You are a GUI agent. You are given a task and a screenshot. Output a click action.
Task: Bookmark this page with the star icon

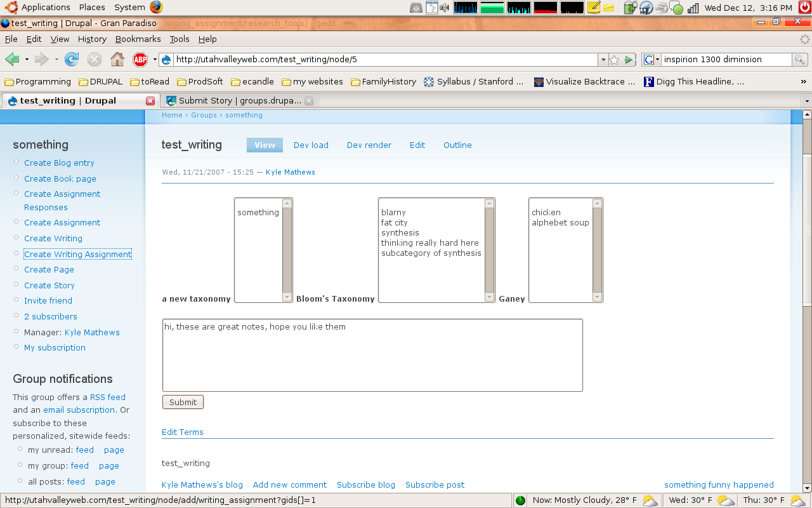(614, 60)
